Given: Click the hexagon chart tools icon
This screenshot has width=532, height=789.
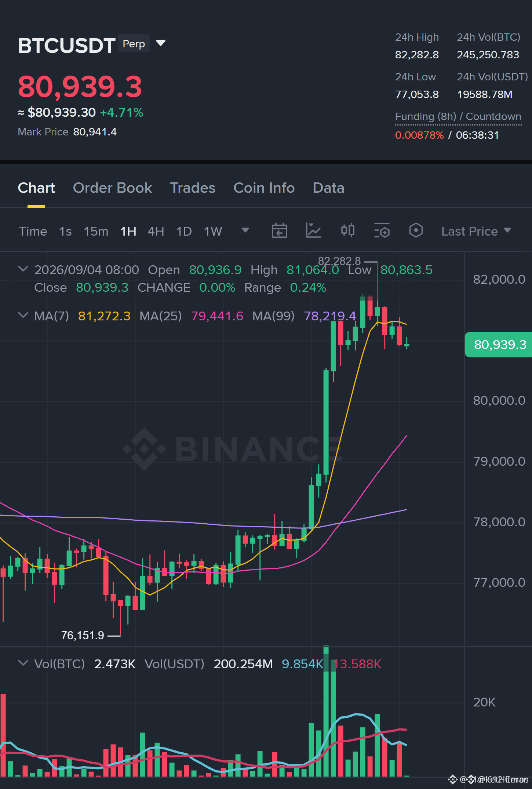Looking at the screenshot, I should 416,231.
